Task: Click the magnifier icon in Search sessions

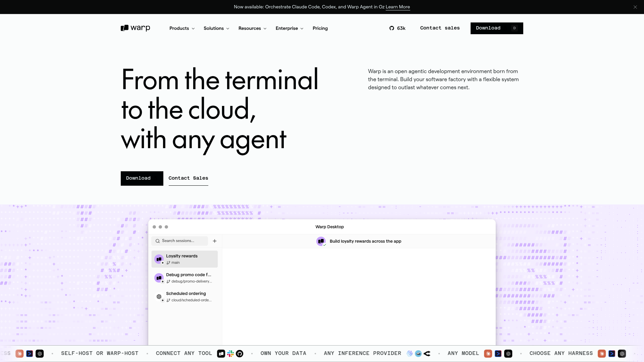Action: point(158,241)
